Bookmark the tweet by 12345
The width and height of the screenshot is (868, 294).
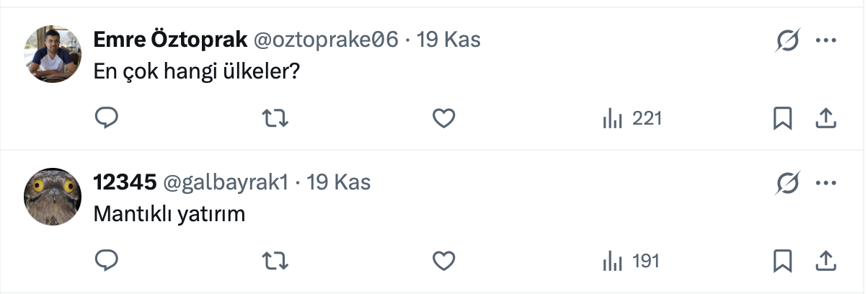[x=782, y=261]
